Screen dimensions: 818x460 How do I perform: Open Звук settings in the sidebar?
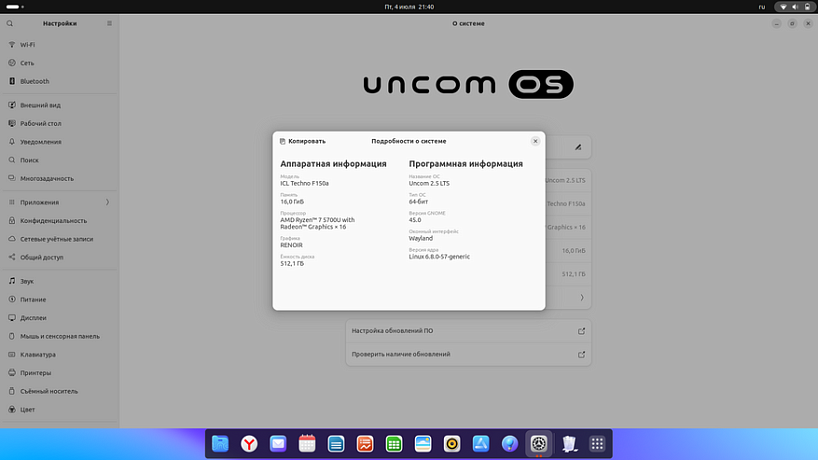(x=27, y=281)
